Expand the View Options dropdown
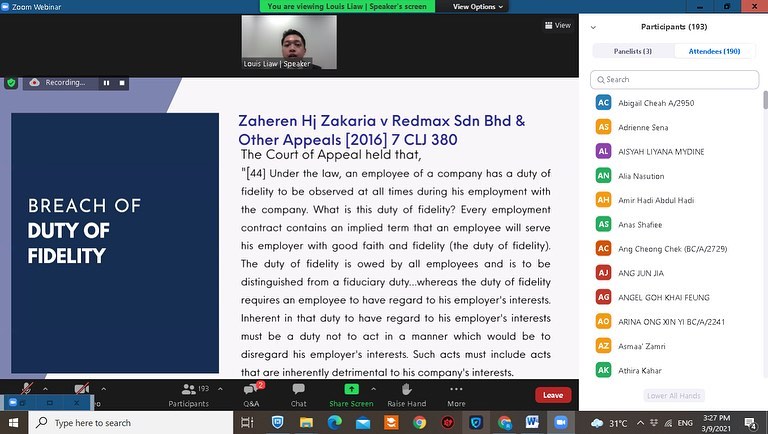Screen dimensions: 768x434 tap(478, 6)
